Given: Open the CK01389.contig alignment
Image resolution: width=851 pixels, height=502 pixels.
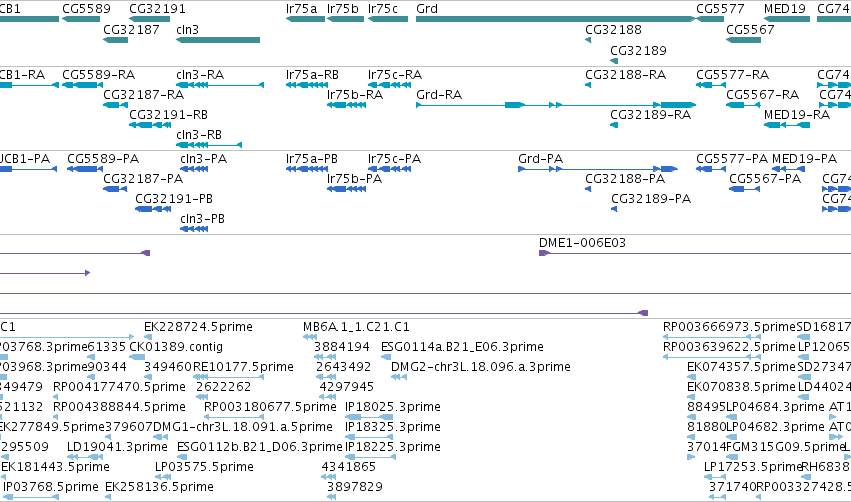Looking at the screenshot, I should 137,357.
